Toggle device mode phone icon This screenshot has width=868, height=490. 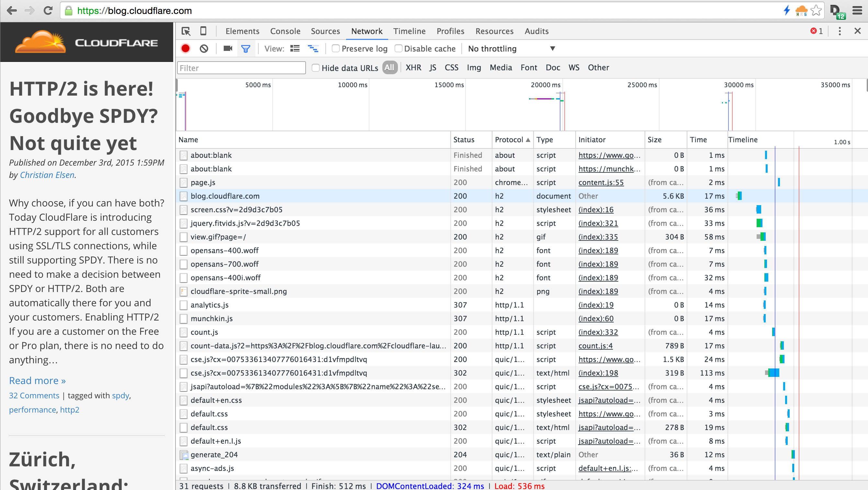point(203,31)
